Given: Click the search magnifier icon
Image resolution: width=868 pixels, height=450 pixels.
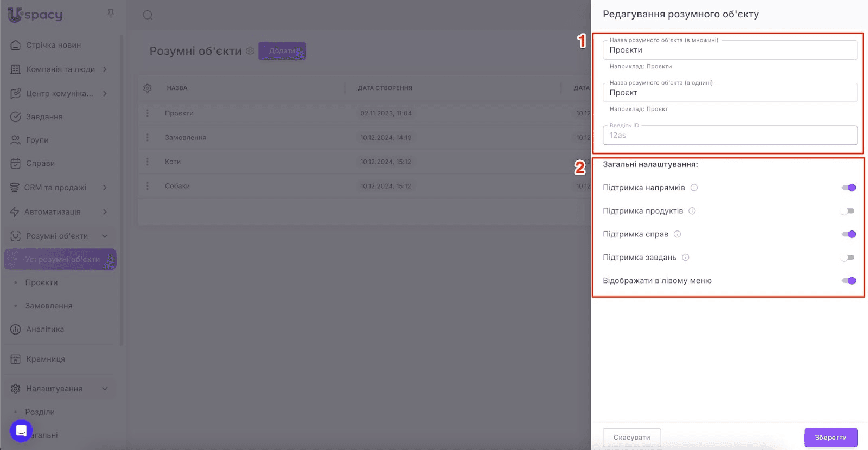Looking at the screenshot, I should (148, 15).
